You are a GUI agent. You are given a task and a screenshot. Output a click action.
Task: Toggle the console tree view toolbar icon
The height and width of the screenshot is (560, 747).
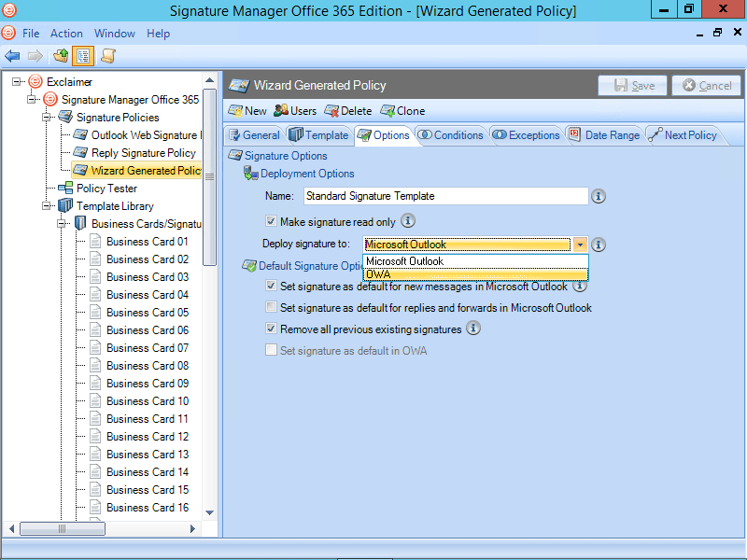click(83, 56)
